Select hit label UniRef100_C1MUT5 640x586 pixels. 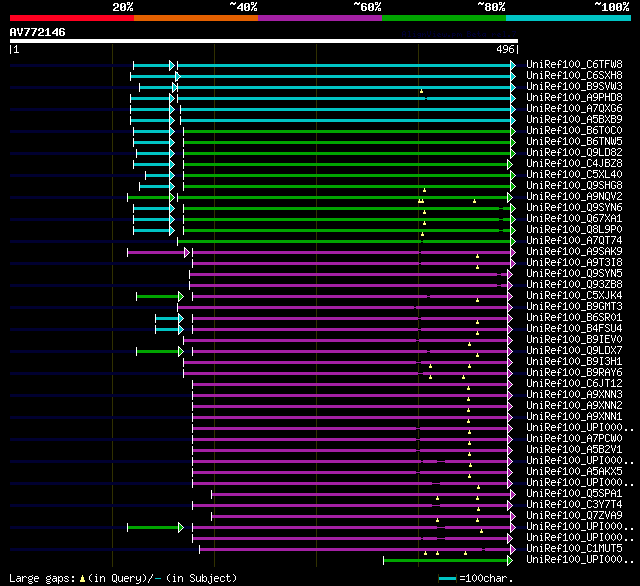pyautogui.click(x=574, y=549)
